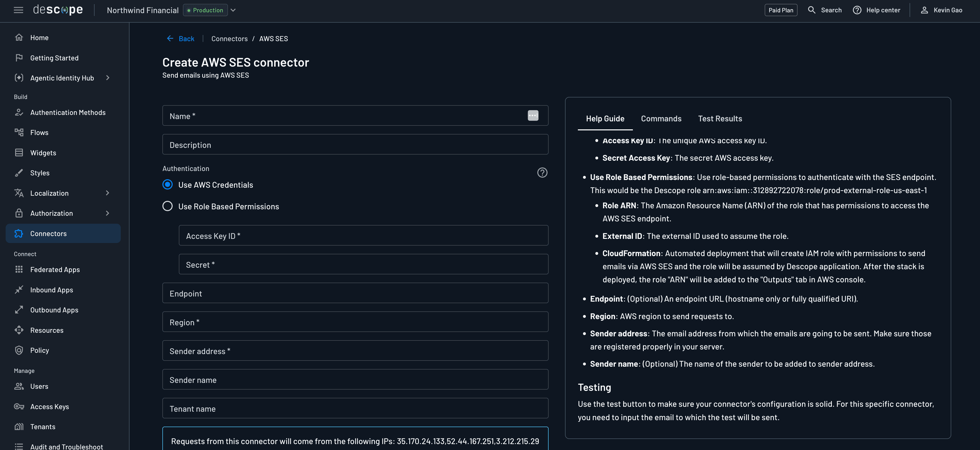
Task: Click the Resources icon
Action: tap(19, 330)
